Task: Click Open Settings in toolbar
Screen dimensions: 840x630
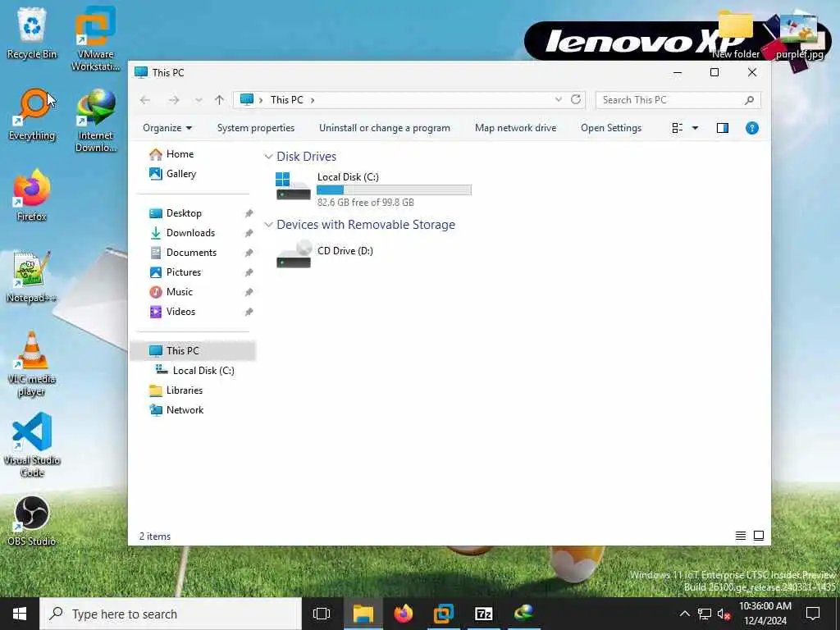Action: (x=611, y=128)
